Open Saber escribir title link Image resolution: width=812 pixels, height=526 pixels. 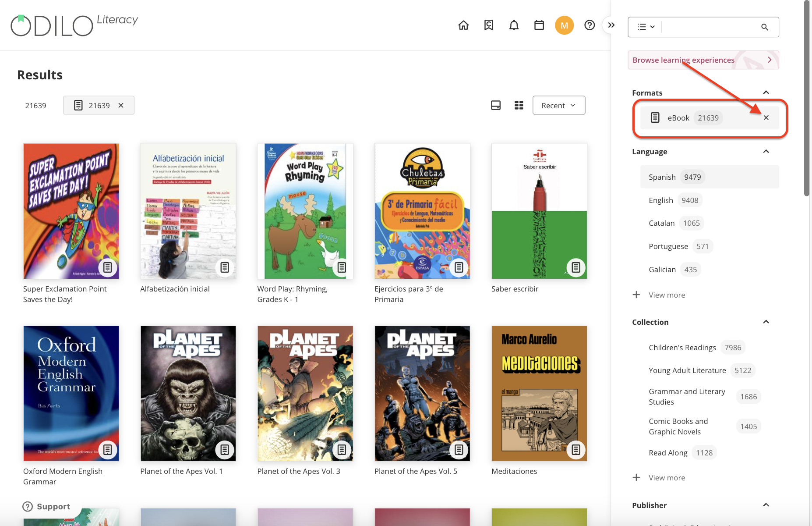pos(515,289)
